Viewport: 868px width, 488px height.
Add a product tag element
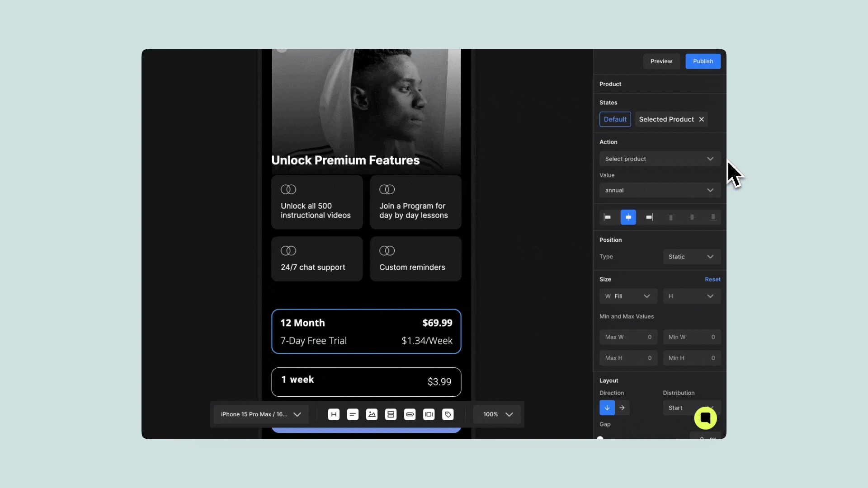(448, 414)
